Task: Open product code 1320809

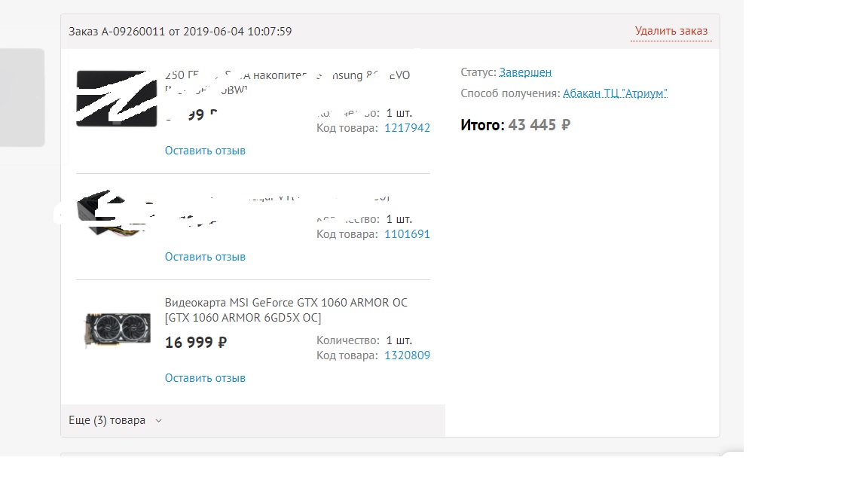Action: click(x=407, y=355)
